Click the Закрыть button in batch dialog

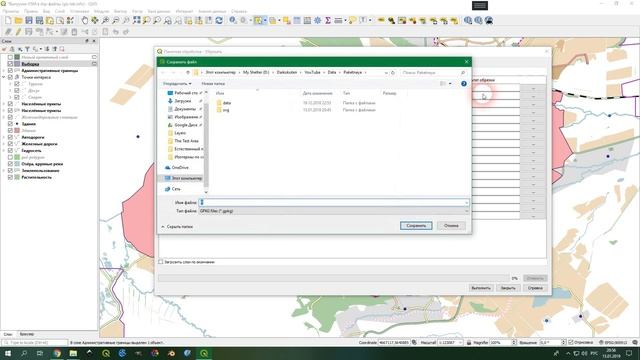(508, 288)
